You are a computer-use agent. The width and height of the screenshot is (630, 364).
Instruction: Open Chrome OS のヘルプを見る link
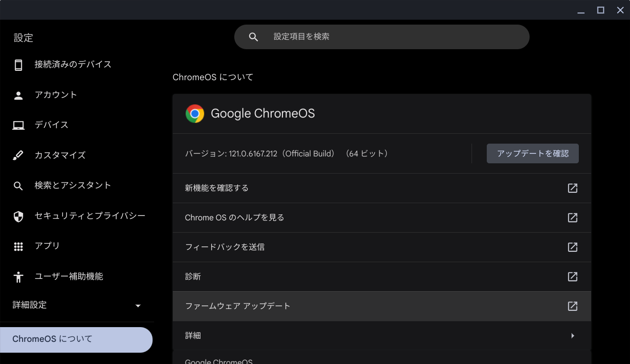(x=234, y=217)
